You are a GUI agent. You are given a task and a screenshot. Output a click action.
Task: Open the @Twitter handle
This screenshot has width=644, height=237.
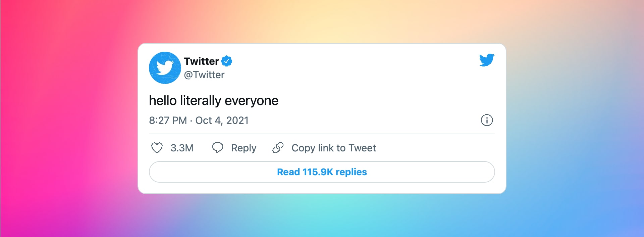tap(205, 75)
